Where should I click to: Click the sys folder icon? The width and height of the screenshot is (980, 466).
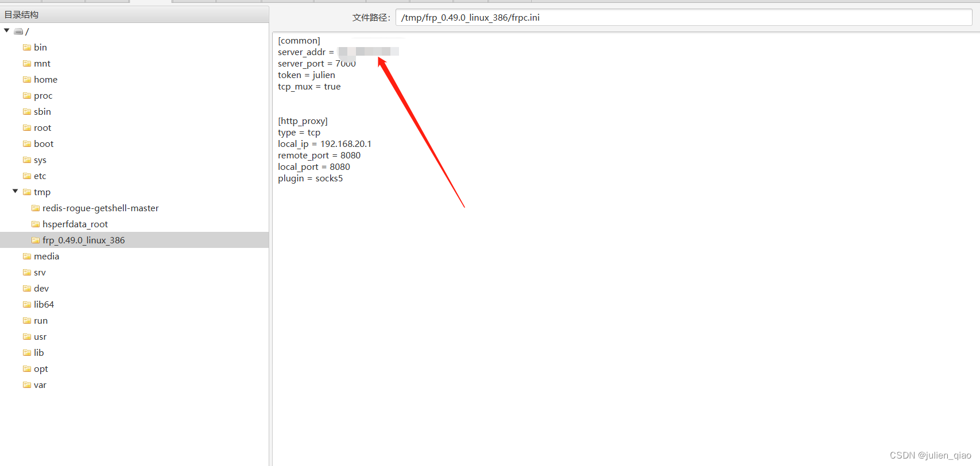point(27,160)
